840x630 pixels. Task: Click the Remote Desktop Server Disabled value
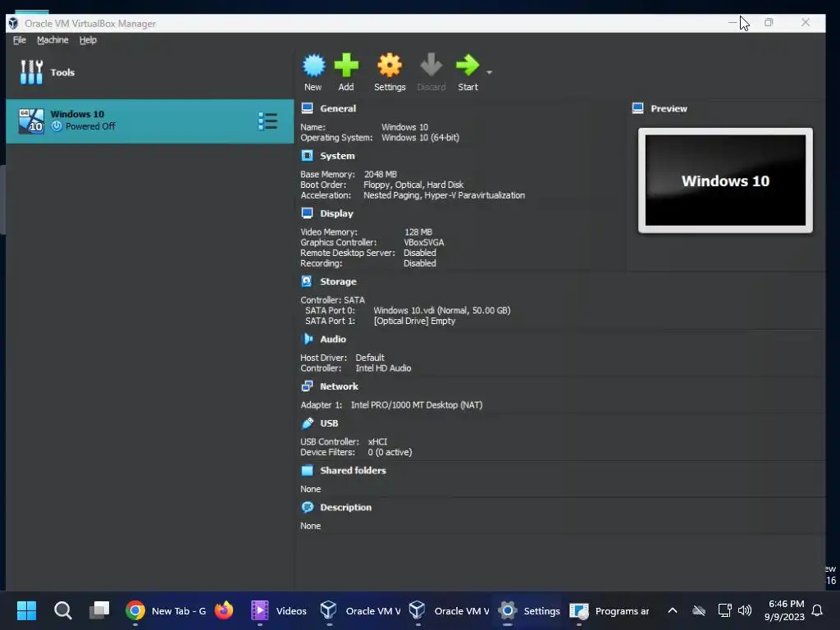pos(419,253)
